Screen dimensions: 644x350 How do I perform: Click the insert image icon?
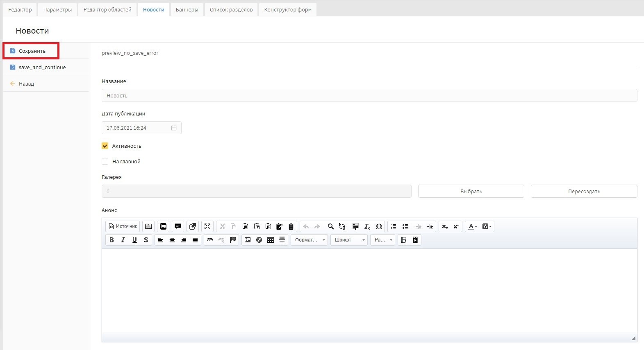point(247,240)
